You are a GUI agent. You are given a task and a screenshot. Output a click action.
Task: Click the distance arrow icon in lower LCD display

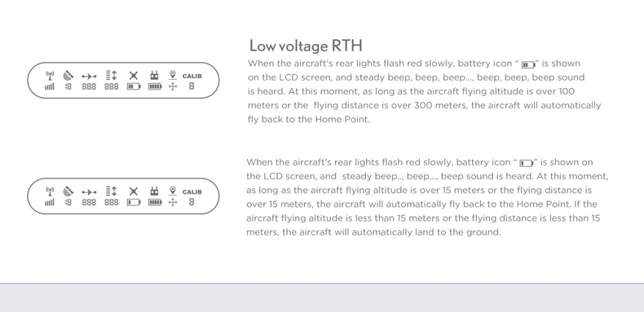point(89,191)
